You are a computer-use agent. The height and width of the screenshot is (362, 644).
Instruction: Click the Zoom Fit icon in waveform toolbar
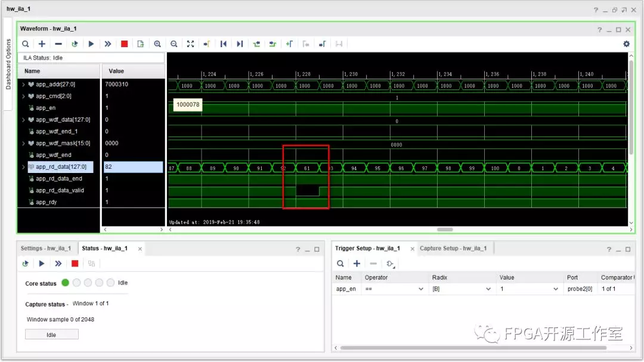click(x=190, y=44)
